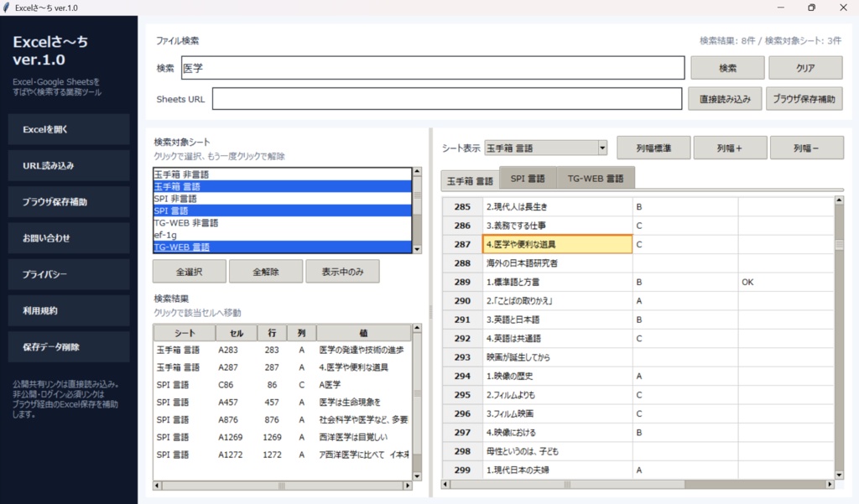Viewport: 859px width, 504px height.
Task: Click the 列幅標準 button
Action: (653, 148)
